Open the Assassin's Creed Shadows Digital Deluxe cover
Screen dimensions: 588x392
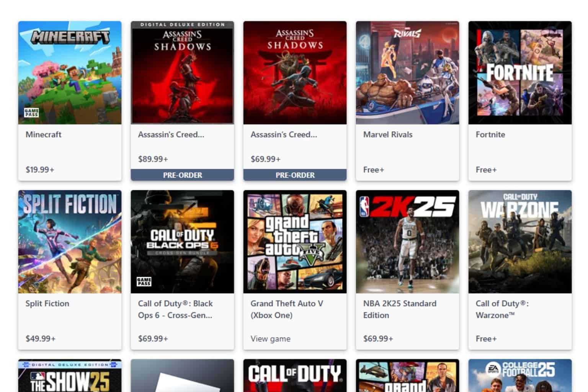pyautogui.click(x=182, y=73)
